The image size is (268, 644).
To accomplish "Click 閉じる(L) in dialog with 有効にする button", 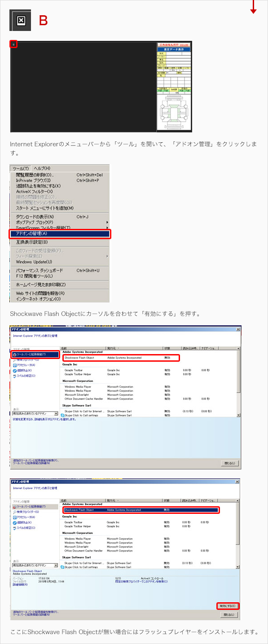I will tap(228, 615).
